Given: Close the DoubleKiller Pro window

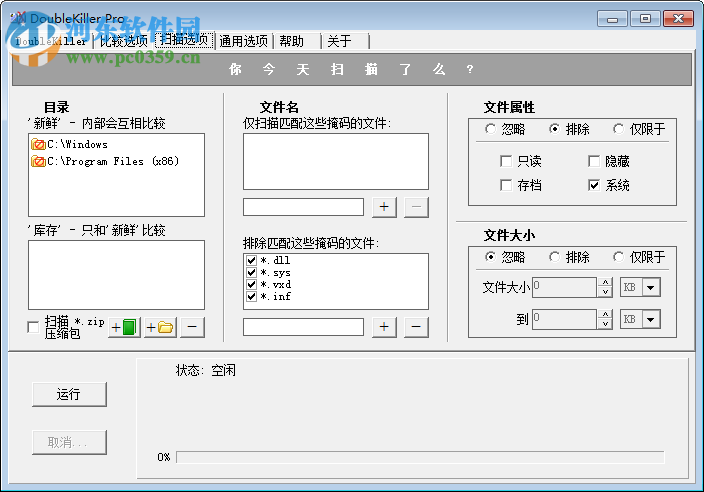Looking at the screenshot, I should (678, 19).
